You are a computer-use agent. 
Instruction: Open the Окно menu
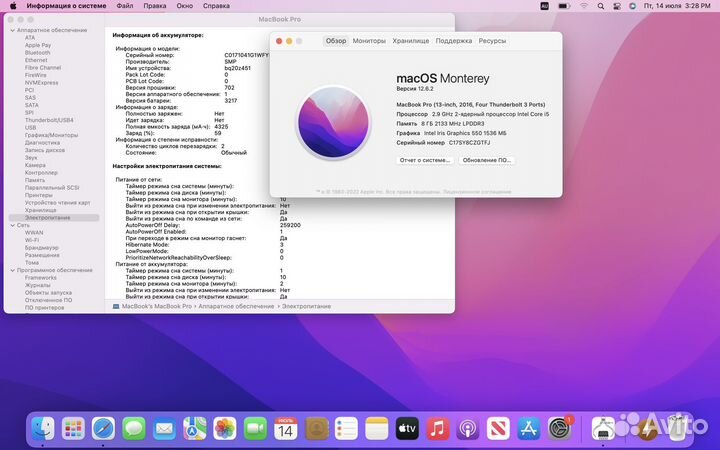point(185,6)
